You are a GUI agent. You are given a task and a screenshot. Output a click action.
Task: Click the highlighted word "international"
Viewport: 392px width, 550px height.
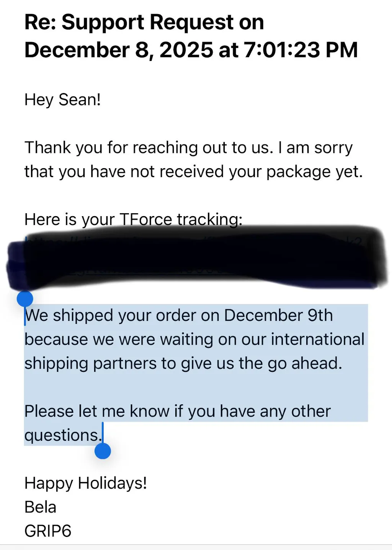(317, 340)
